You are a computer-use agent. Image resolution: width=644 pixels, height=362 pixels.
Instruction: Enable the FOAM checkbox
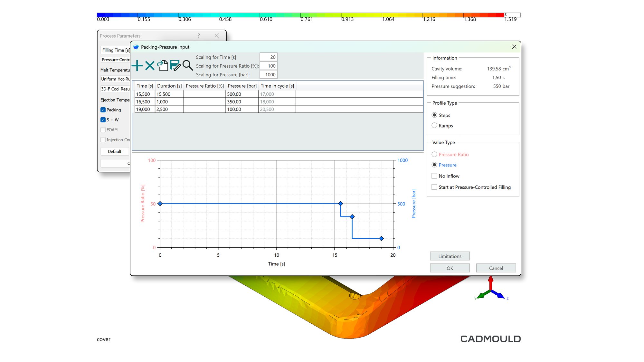point(103,130)
